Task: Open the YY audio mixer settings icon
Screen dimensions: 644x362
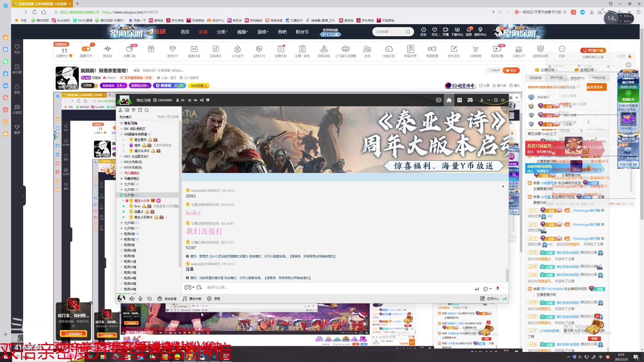Action: pos(149,299)
